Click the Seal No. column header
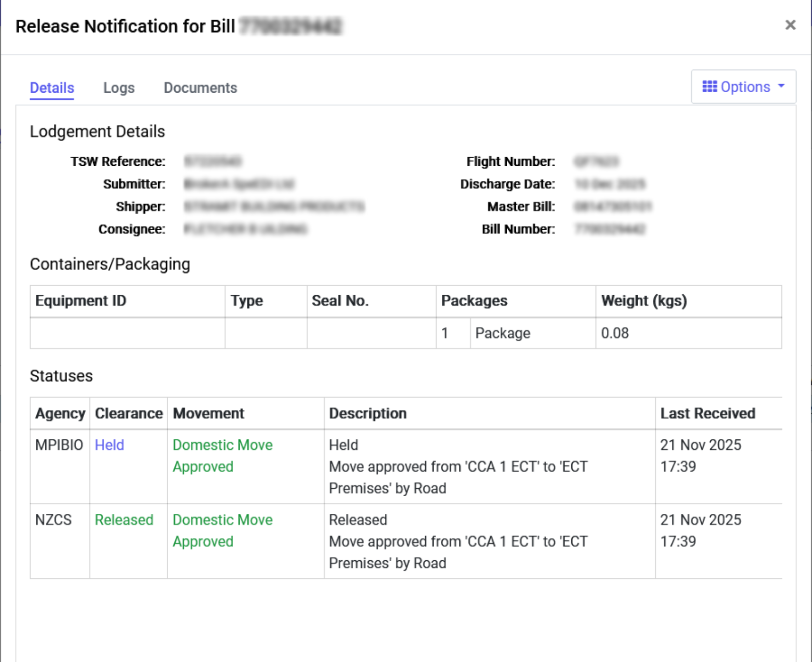Image resolution: width=812 pixels, height=662 pixels. pos(340,301)
